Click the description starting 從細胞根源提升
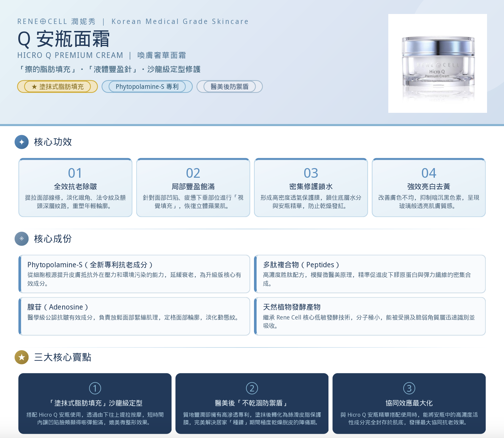This screenshot has height=438, width=504. tap(134, 279)
